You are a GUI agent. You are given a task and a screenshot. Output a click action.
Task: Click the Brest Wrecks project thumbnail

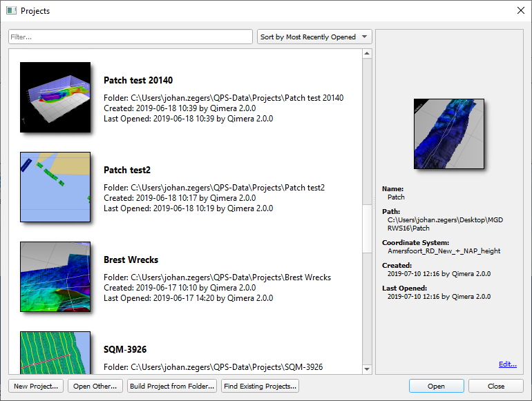(x=55, y=277)
